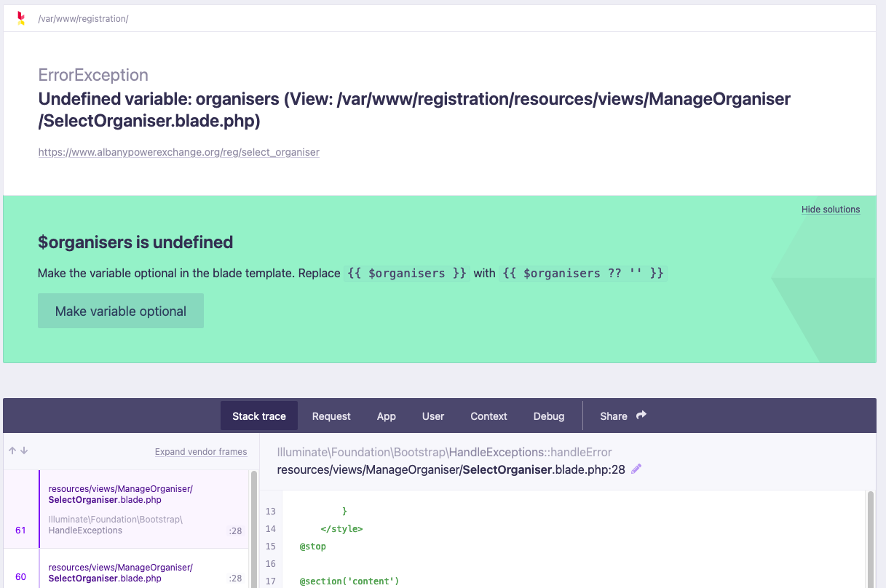
Task: Switch to the User tab
Action: [x=432, y=416]
